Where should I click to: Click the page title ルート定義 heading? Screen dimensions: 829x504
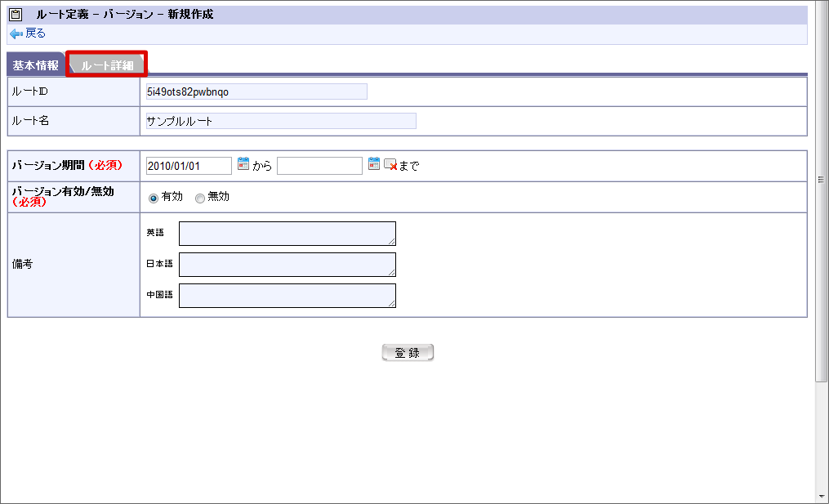coord(125,14)
